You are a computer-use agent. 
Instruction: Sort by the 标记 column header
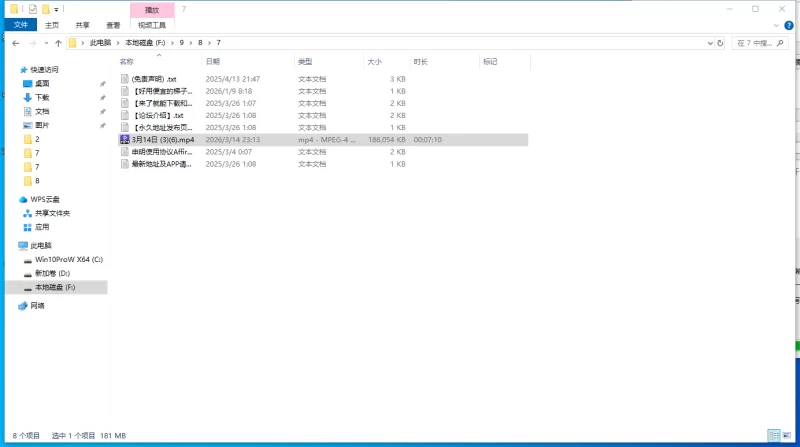tap(490, 62)
